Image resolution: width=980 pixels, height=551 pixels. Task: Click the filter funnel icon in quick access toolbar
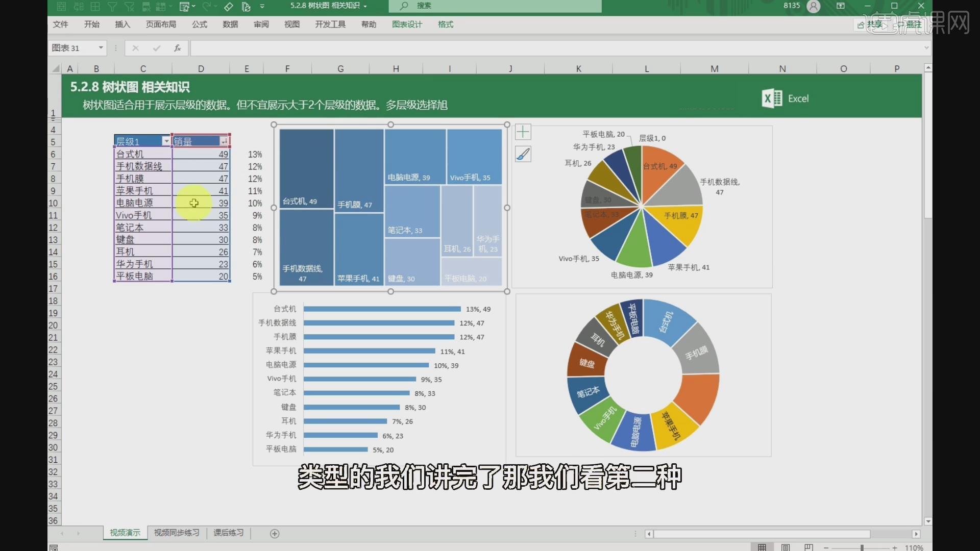(112, 6)
